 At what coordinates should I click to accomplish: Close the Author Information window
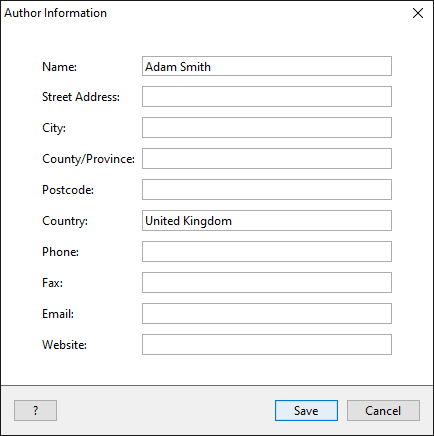[418, 13]
